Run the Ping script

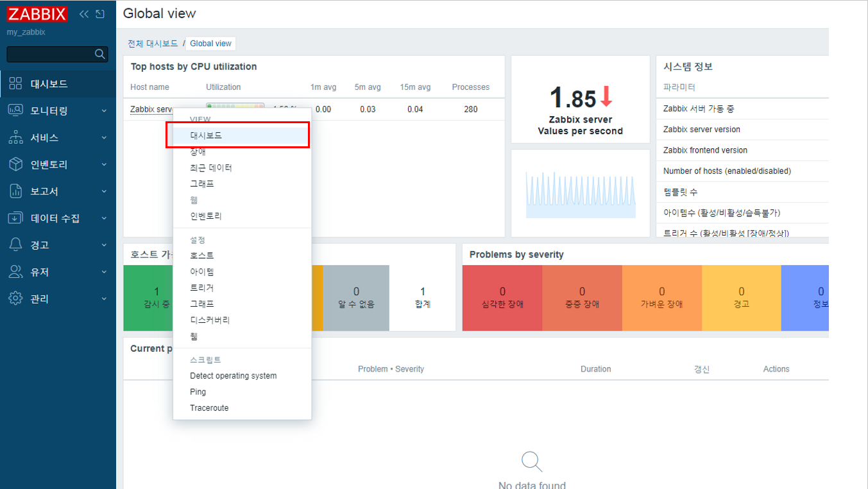[x=243, y=391]
